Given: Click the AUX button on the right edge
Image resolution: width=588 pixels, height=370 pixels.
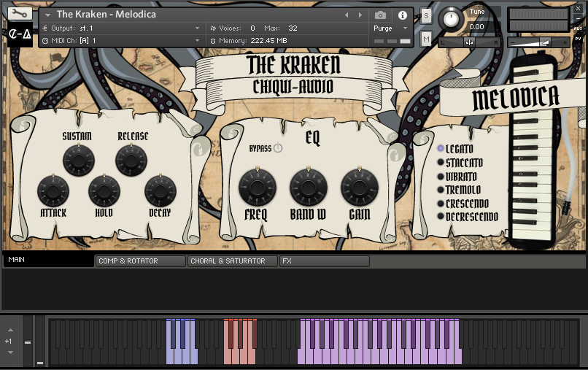Looking at the screenshot, I should click(x=578, y=28).
